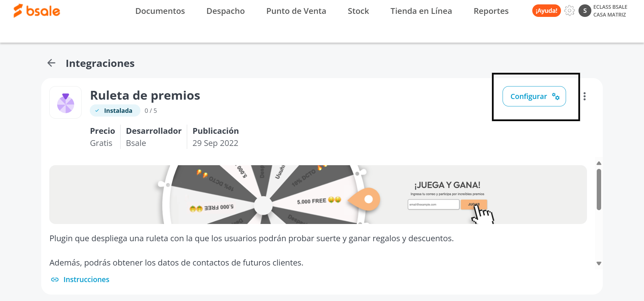Click the bsale logo
The height and width of the screenshot is (301, 644).
click(37, 11)
